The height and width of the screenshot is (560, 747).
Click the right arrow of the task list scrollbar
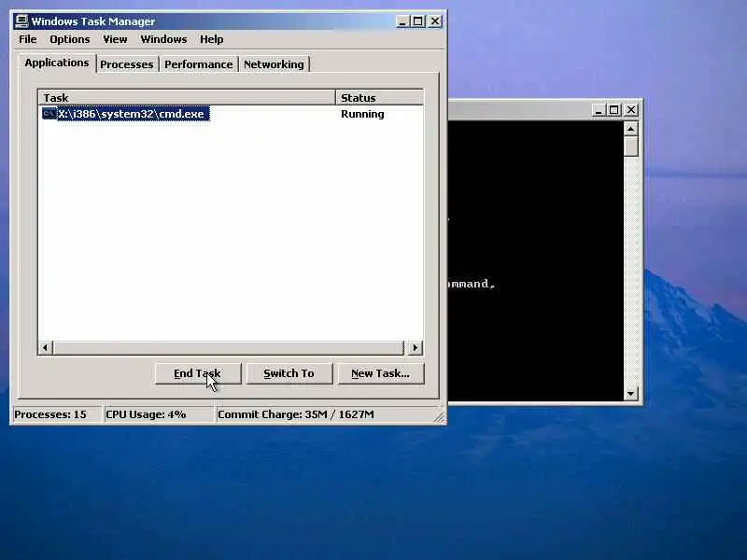point(415,347)
